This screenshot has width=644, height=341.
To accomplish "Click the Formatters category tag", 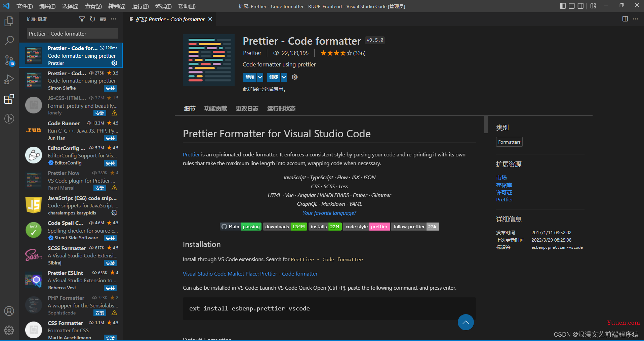I will [509, 142].
